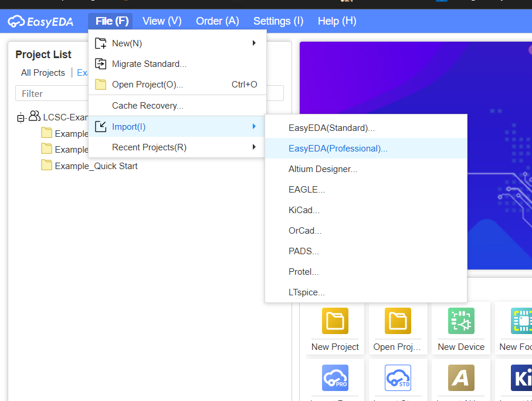This screenshot has width=532, height=401.
Task: Expand the Recent Projects submenu arrow
Action: click(x=254, y=147)
